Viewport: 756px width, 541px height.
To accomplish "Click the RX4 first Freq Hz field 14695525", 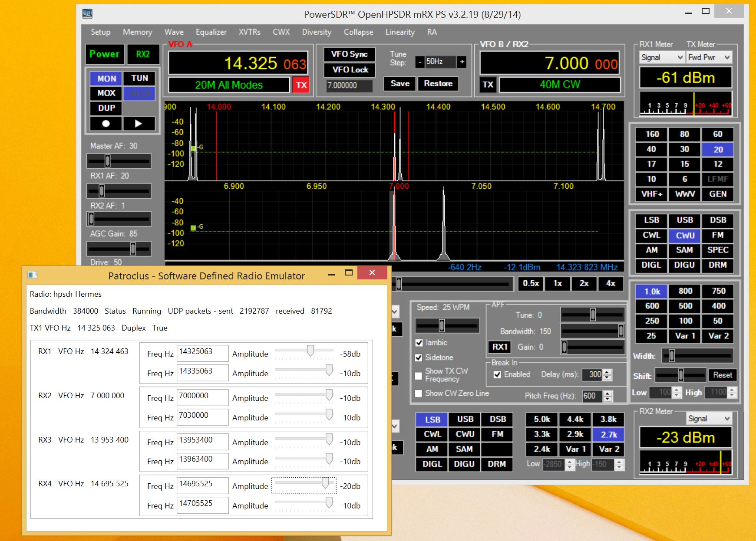I will 202,485.
